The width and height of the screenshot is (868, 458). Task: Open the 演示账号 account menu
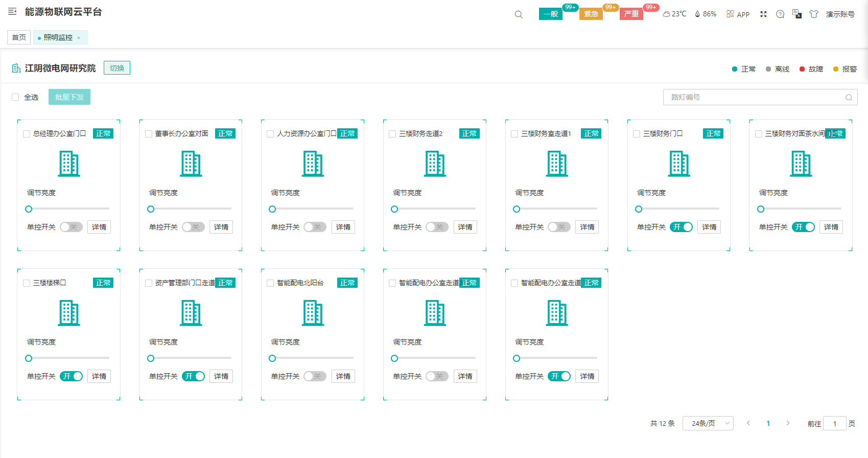tap(840, 14)
